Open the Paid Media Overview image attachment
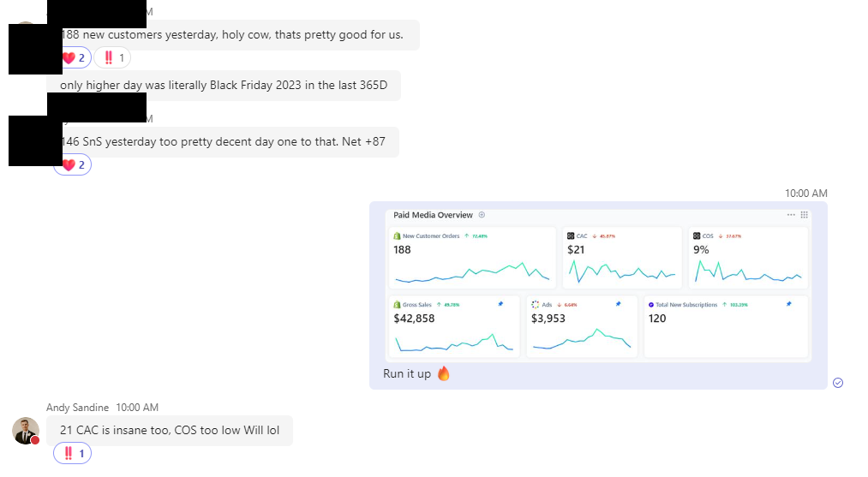Viewport: 868px width, 477px height. [598, 285]
